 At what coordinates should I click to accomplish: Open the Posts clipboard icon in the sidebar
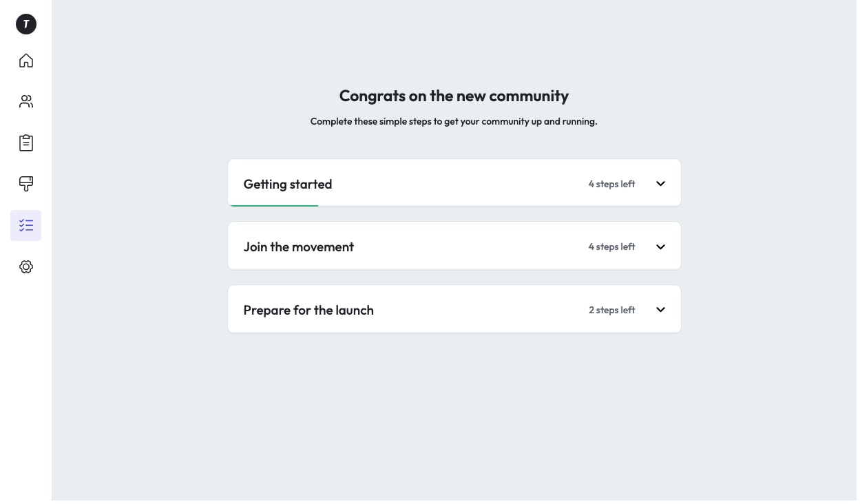tap(26, 143)
